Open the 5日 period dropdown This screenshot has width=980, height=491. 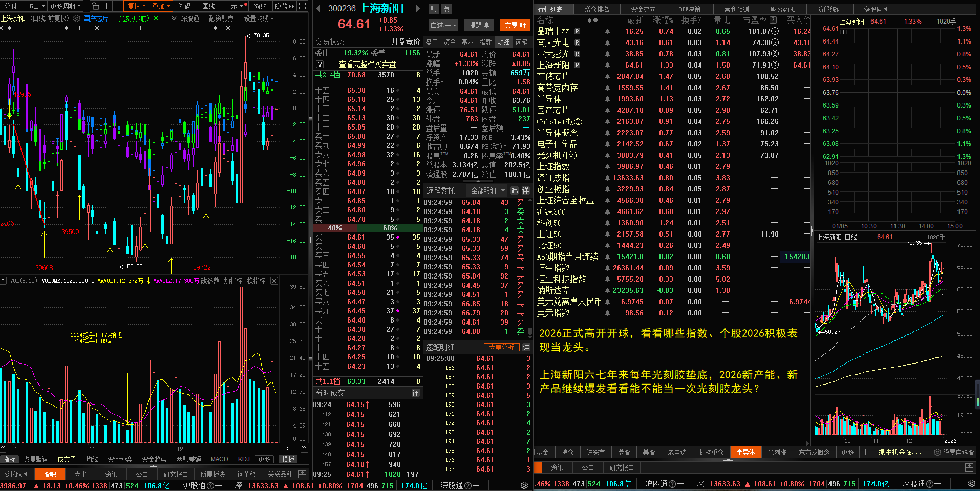(37, 6)
